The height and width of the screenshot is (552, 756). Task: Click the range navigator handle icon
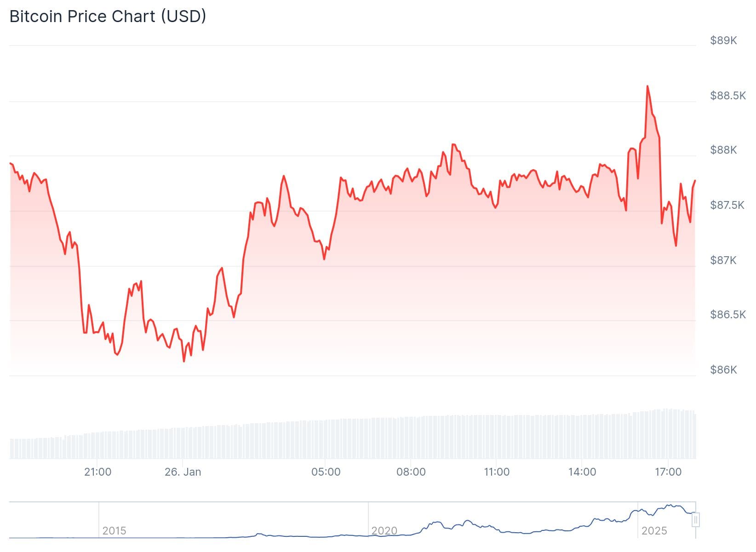(x=696, y=520)
